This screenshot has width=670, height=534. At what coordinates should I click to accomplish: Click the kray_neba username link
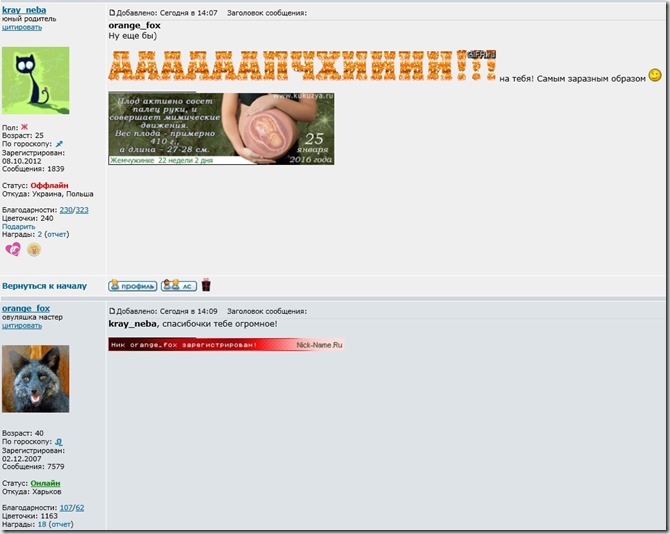[24, 9]
